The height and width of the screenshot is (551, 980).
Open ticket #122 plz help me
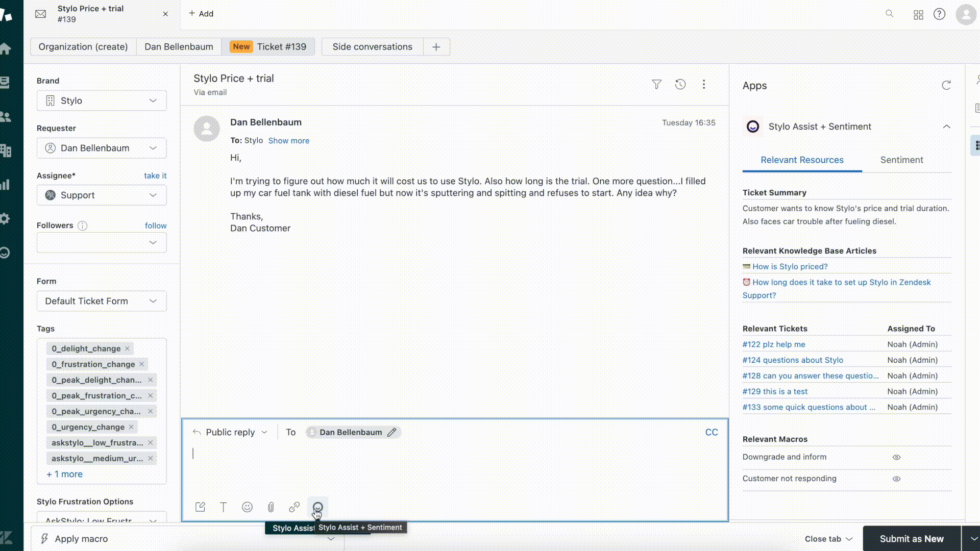(x=774, y=344)
